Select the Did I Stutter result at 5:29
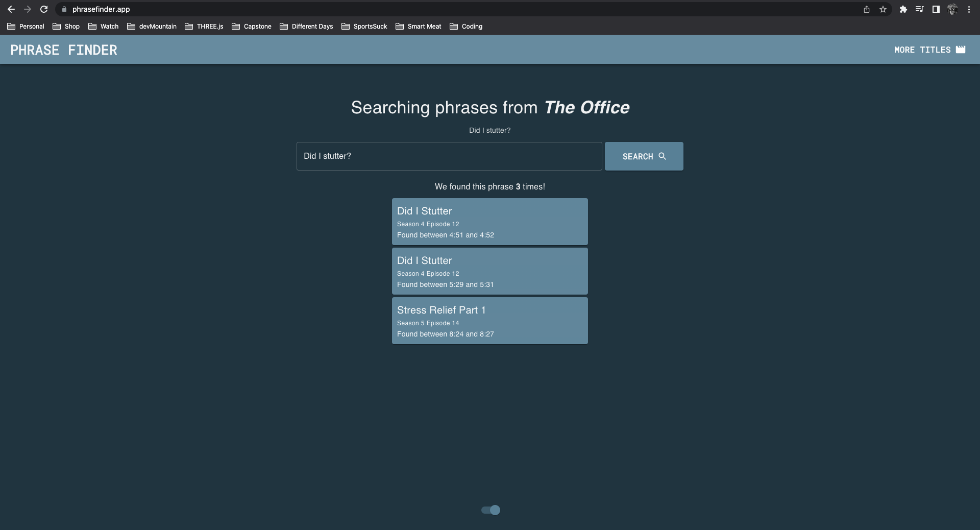The height and width of the screenshot is (530, 980). [489, 271]
